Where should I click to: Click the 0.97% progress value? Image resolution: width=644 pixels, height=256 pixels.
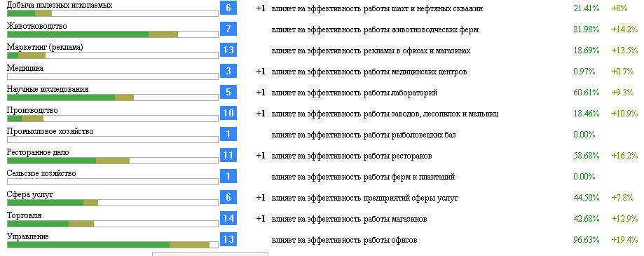584,72
